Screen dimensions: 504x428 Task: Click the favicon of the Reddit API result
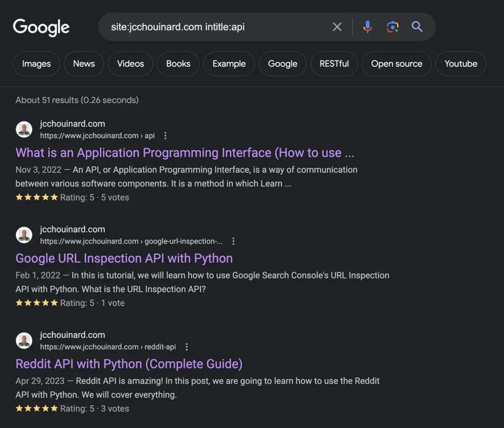[x=24, y=340]
